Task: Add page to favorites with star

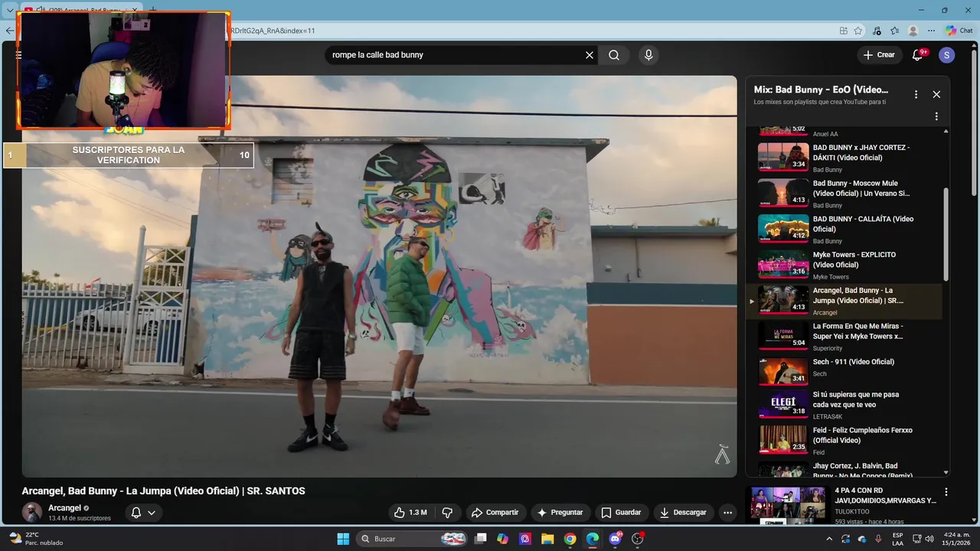Action: pos(858,31)
